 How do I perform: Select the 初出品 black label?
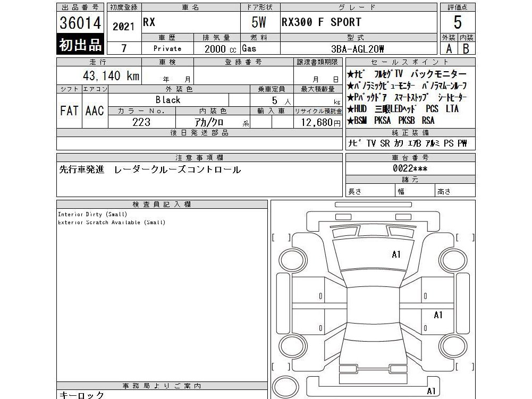tap(80, 44)
